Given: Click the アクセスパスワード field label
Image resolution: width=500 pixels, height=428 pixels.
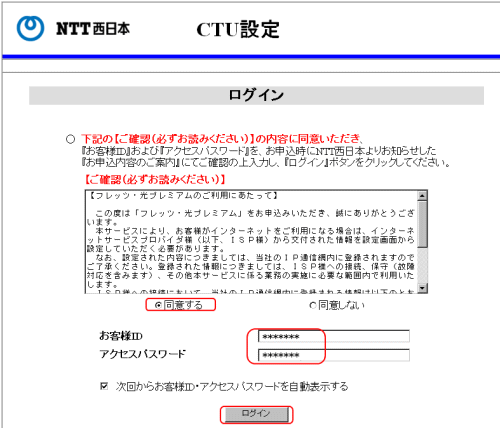Looking at the screenshot, I should (142, 354).
